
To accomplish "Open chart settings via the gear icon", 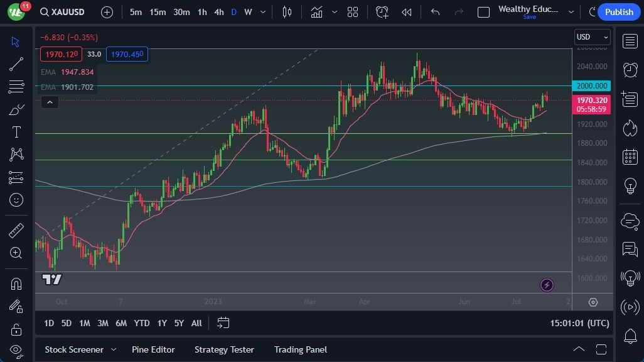I will pos(593,302).
